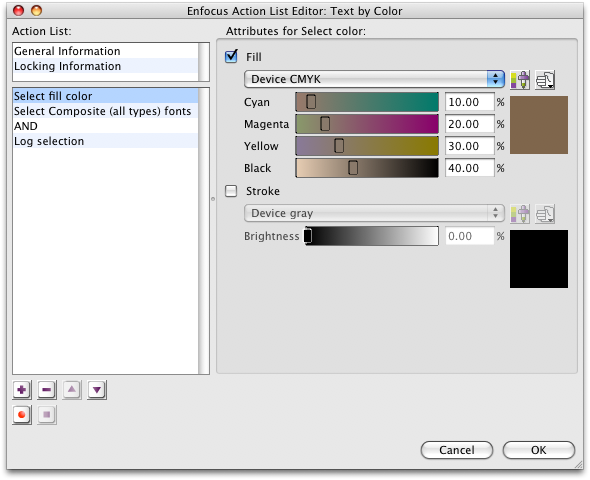Click the Cancel button
Image resolution: width=590 pixels, height=480 pixels.
pos(457,450)
